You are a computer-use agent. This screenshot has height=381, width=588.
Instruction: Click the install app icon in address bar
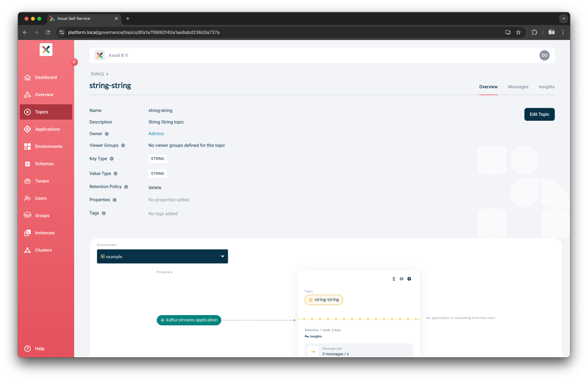pyautogui.click(x=508, y=32)
